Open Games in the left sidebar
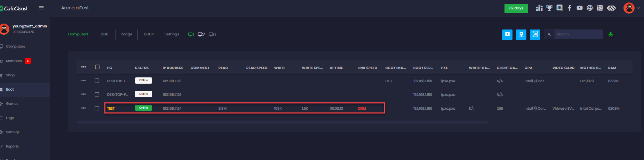The image size is (644, 160). (12, 104)
